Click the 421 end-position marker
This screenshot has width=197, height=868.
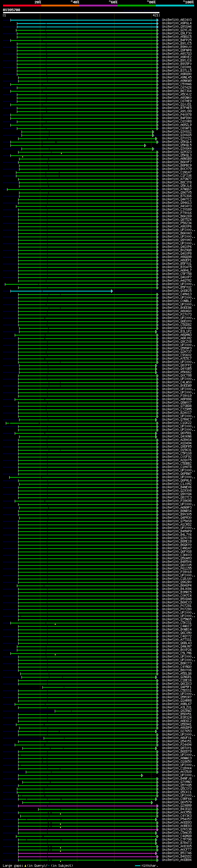pyautogui.click(x=155, y=15)
